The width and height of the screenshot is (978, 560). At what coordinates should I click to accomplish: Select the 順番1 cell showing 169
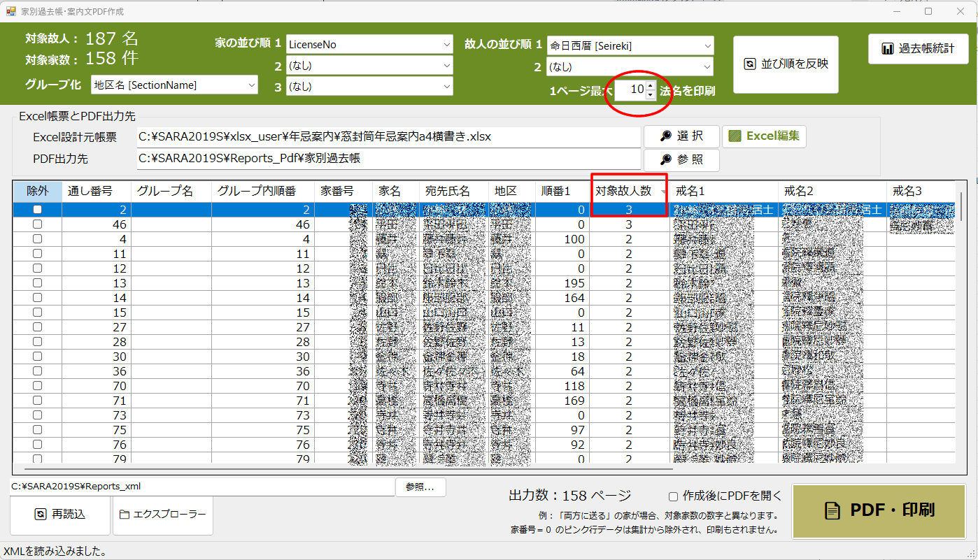tap(562, 401)
